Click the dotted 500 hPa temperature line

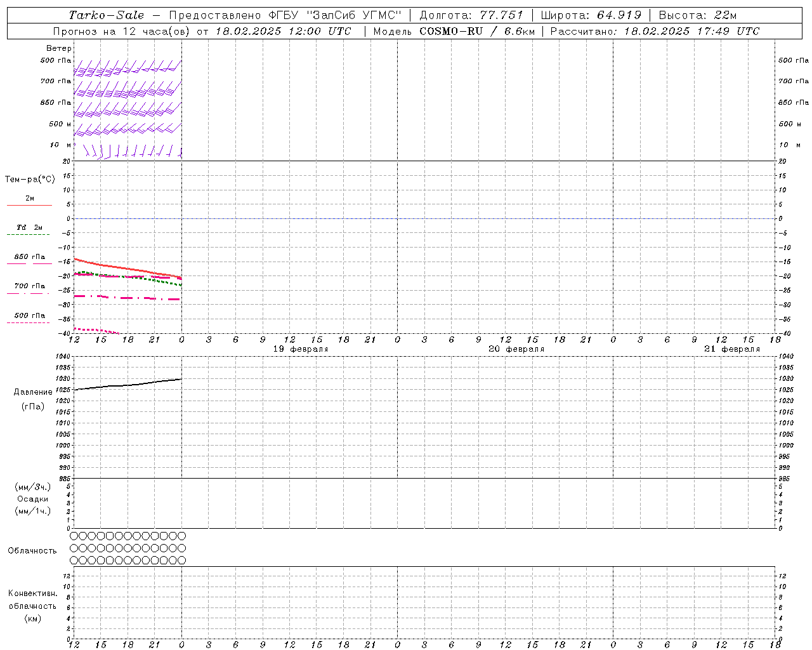point(95,330)
